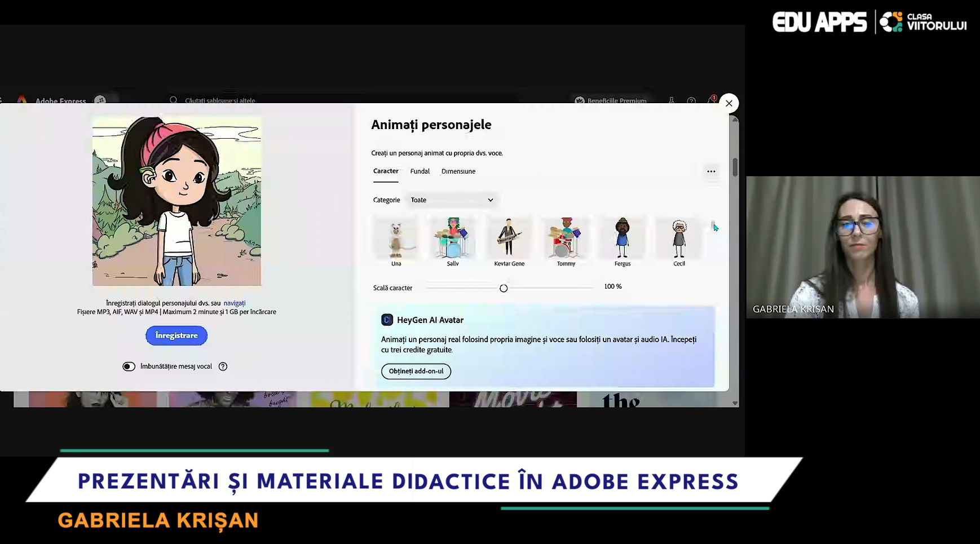Click the HeyGen AI Avatar title text
Screen dimensions: 980x544
(x=430, y=320)
